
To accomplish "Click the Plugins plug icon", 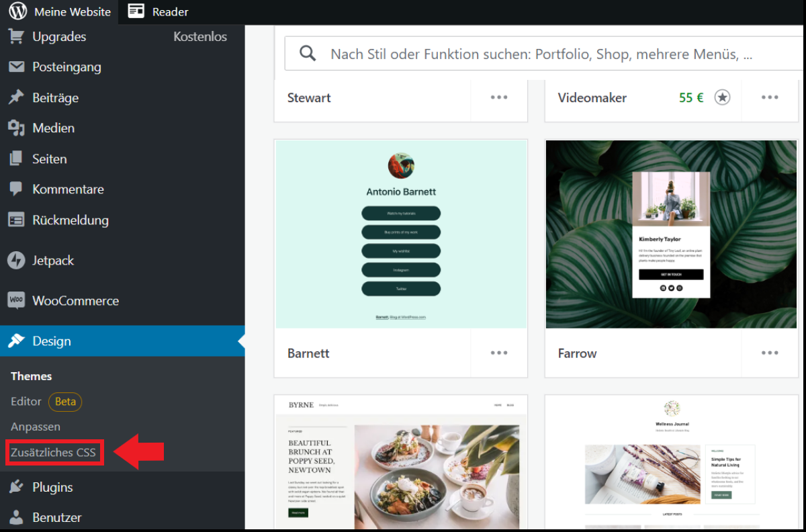I will click(16, 487).
